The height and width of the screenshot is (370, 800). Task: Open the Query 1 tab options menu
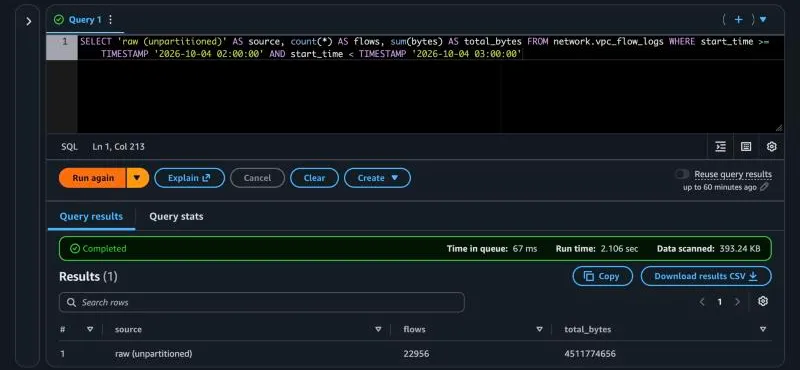pos(110,20)
